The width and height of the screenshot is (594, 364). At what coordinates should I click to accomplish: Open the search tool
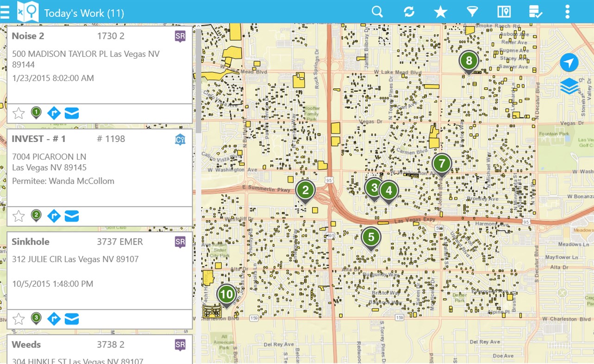tap(377, 12)
